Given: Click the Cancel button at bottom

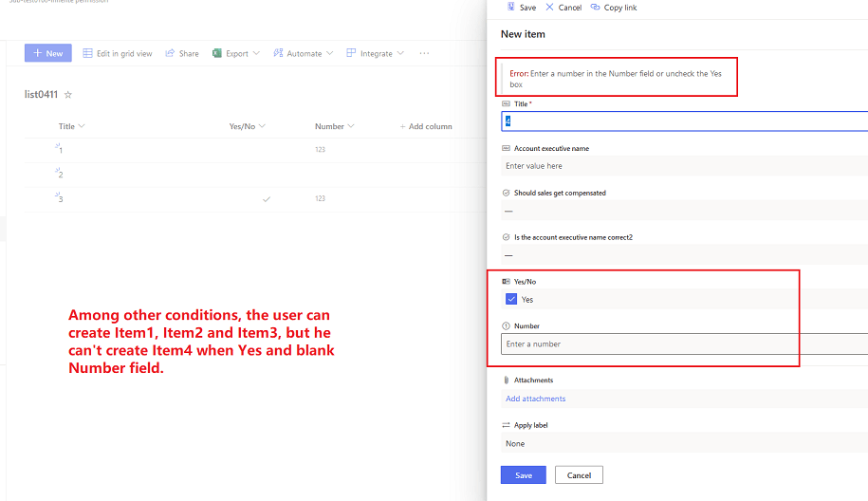Looking at the screenshot, I should click(579, 475).
